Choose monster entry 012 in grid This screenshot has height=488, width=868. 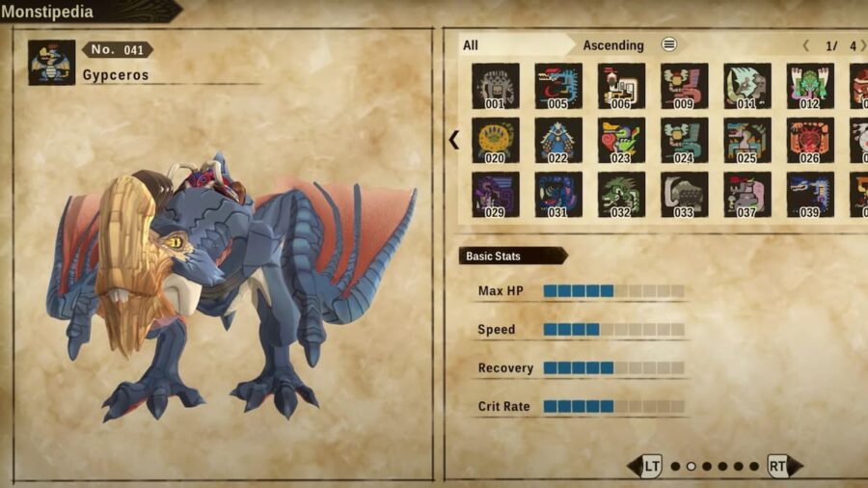click(x=810, y=86)
